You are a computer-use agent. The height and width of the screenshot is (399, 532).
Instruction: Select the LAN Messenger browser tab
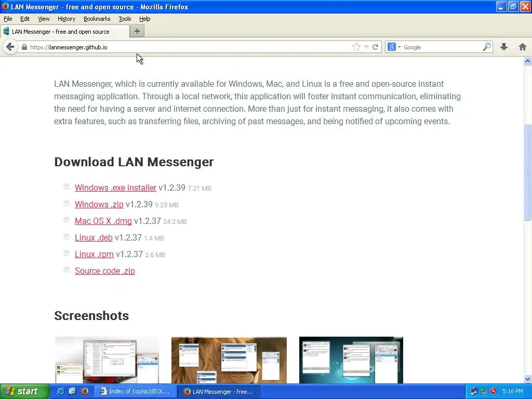coord(65,32)
